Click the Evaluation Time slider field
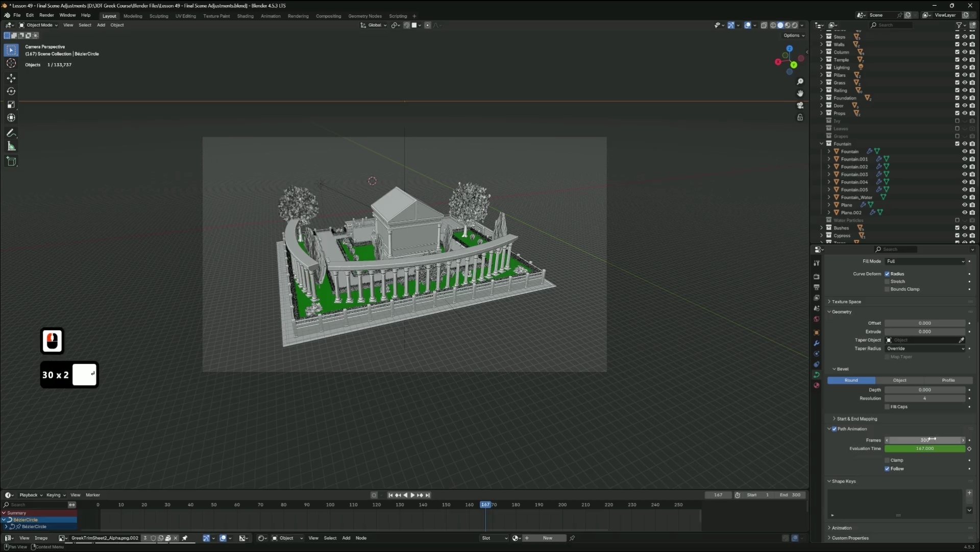The width and height of the screenshot is (980, 552). (924, 449)
